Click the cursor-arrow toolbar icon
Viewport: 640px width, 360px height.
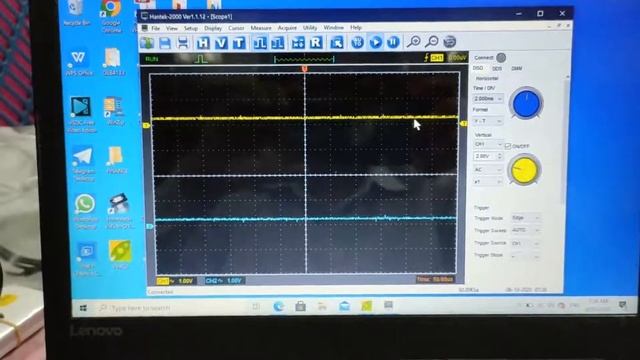(337, 42)
